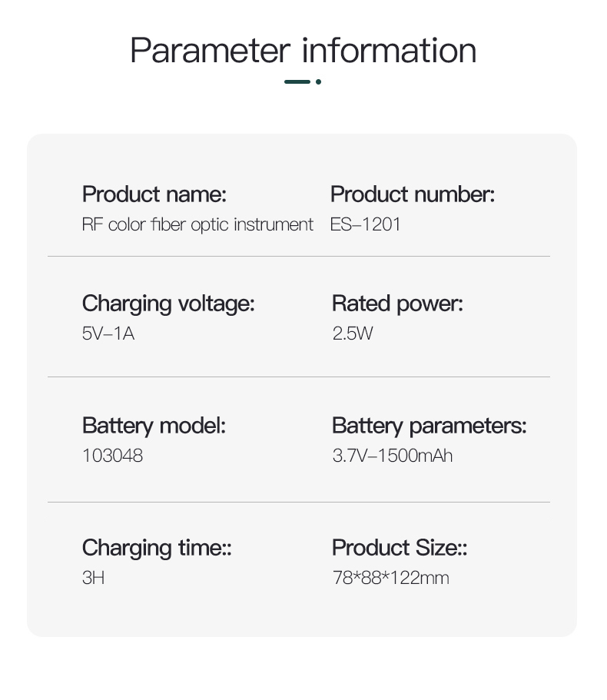Click the ES-1201 product number value
Image resolution: width=607 pixels, height=700 pixels.
(x=366, y=224)
